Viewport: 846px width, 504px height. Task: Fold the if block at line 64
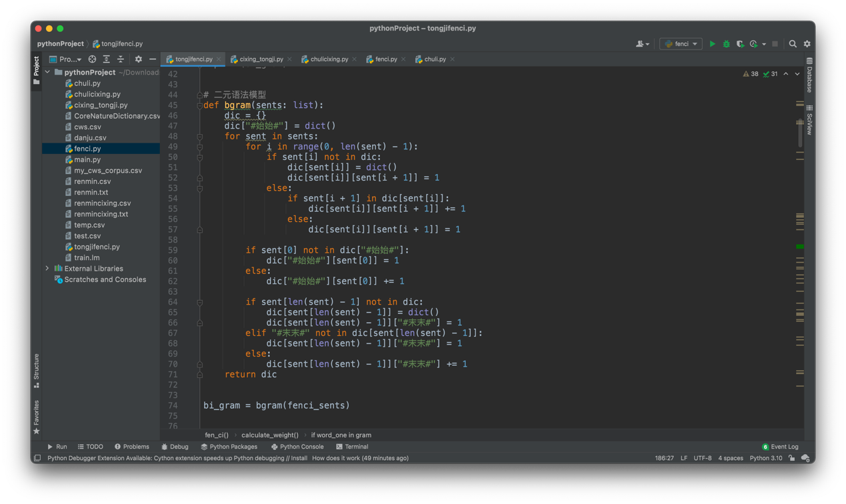click(x=199, y=302)
